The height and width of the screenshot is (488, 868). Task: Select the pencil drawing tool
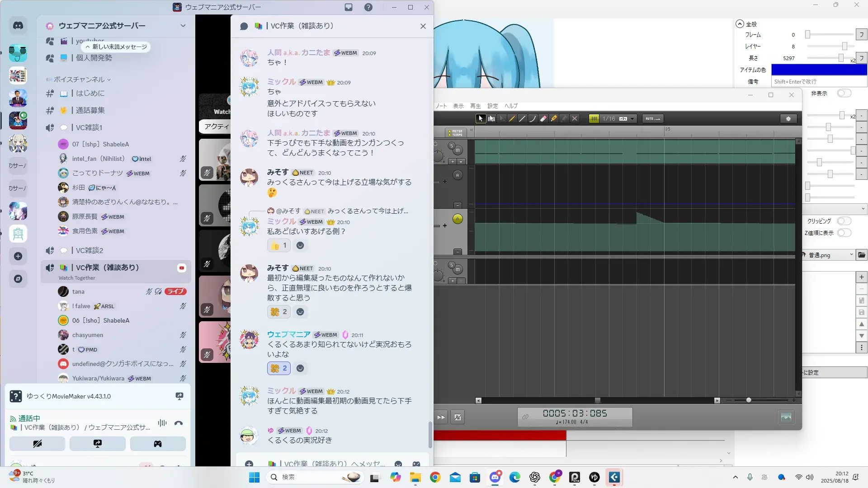[x=512, y=119]
